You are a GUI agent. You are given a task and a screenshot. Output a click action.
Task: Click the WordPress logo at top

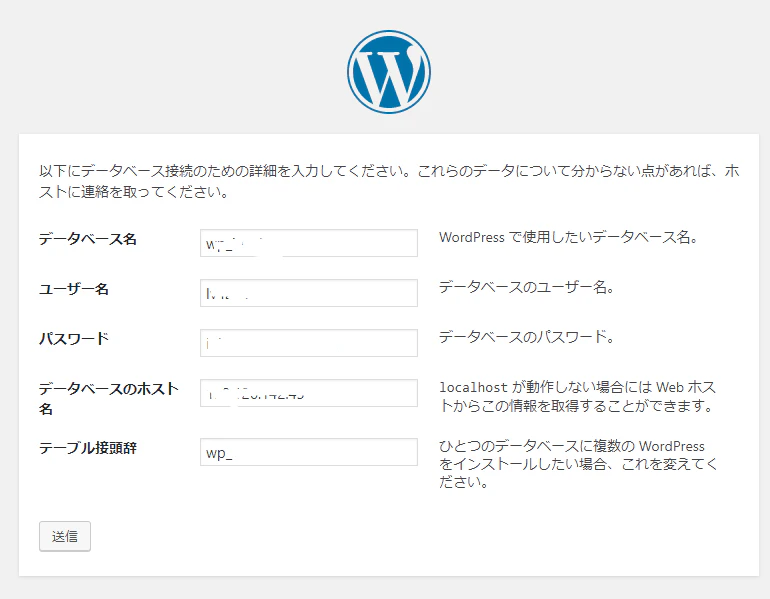click(389, 72)
